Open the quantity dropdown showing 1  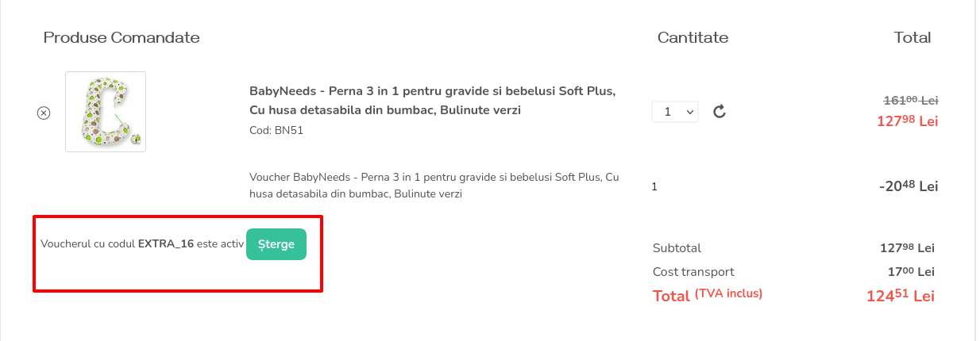pos(675,112)
